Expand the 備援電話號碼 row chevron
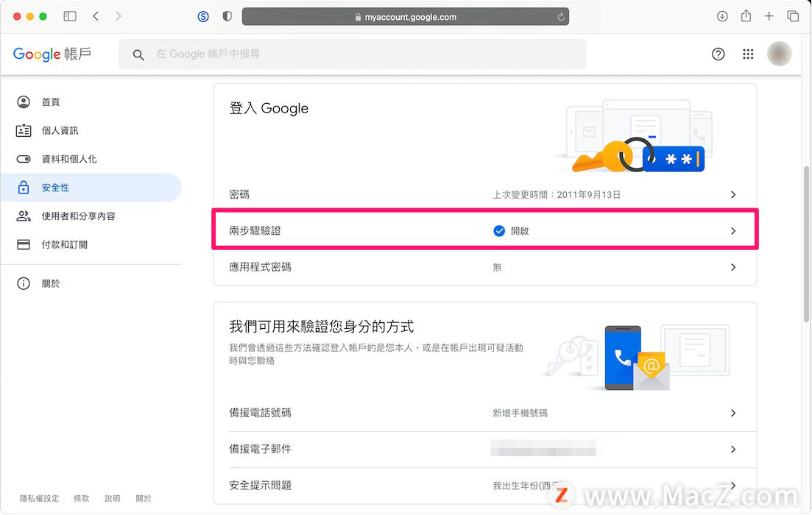This screenshot has height=515, width=812. (732, 413)
